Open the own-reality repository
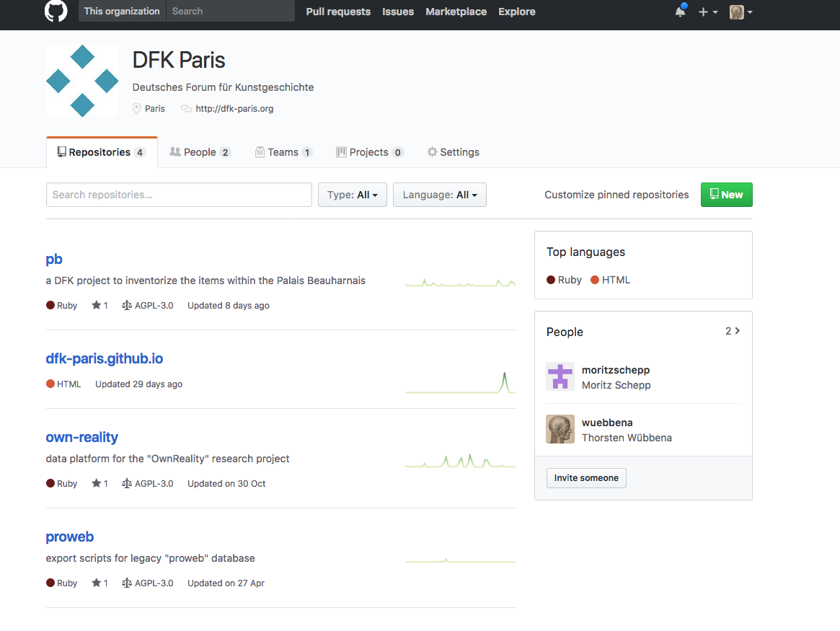Viewport: 840px width, 631px height. coord(82,437)
